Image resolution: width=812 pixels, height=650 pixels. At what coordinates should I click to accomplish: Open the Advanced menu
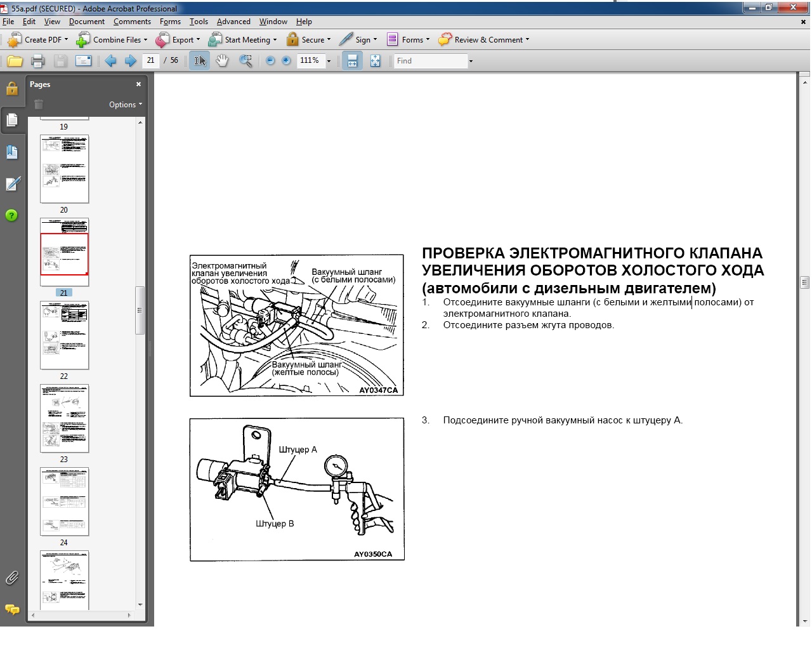(x=233, y=22)
